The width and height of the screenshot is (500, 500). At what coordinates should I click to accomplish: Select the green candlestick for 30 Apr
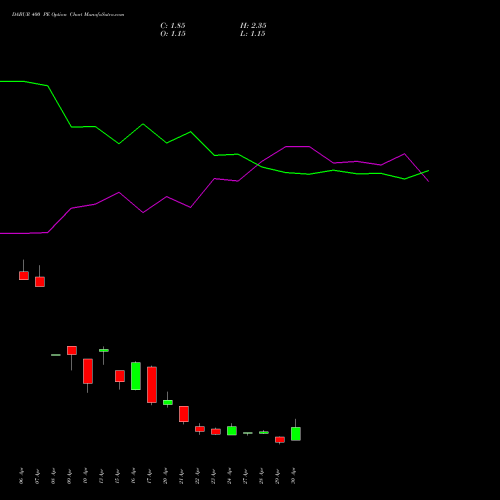pyautogui.click(x=296, y=434)
